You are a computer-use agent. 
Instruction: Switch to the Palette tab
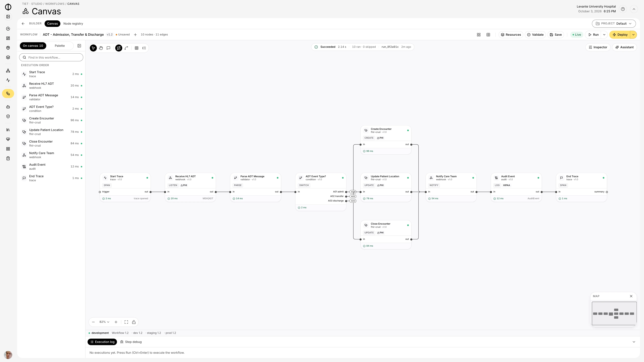coord(60,46)
